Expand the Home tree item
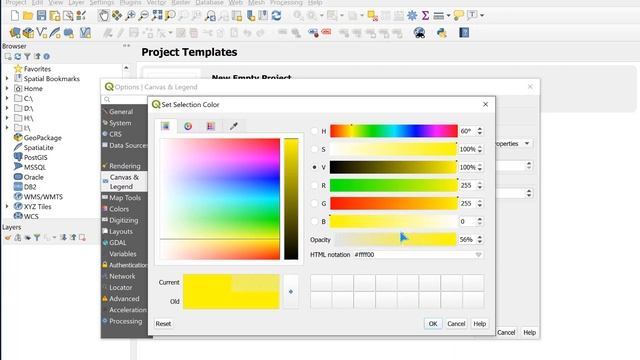This screenshot has height=360, width=640. (x=7, y=88)
